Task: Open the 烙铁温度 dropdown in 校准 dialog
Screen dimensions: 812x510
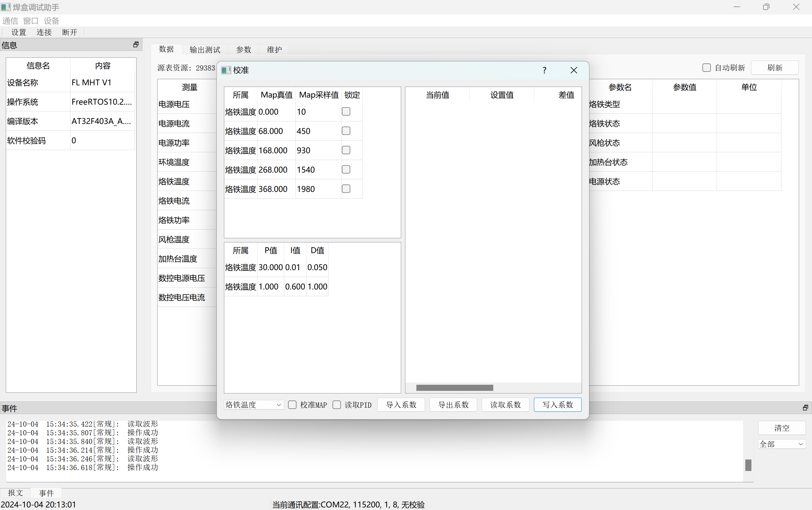Action: 254,405
